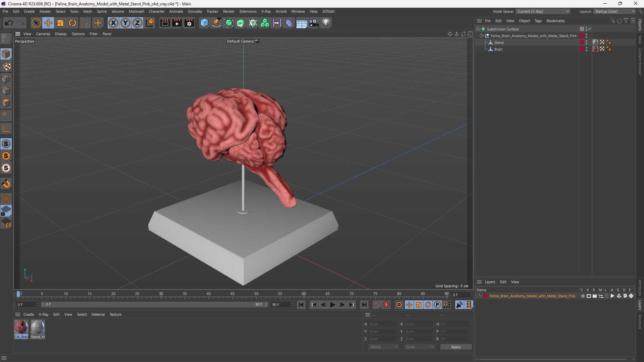The width and height of the screenshot is (644, 362).
Task: Toggle layer visibility eye for Feline_Brain layer
Action: click(x=589, y=296)
